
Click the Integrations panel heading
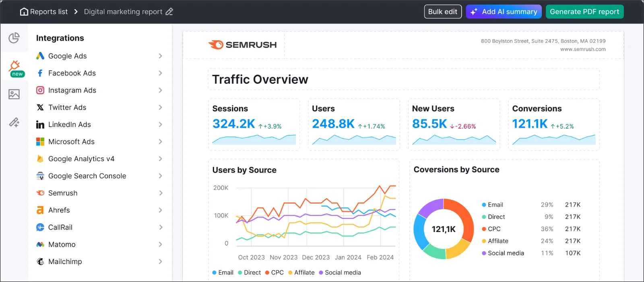point(60,38)
